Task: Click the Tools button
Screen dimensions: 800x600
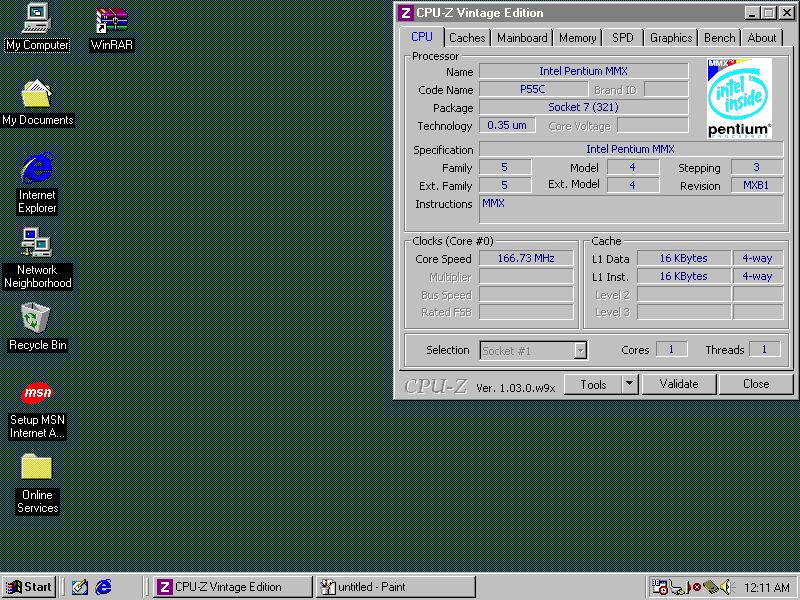Action: (593, 384)
